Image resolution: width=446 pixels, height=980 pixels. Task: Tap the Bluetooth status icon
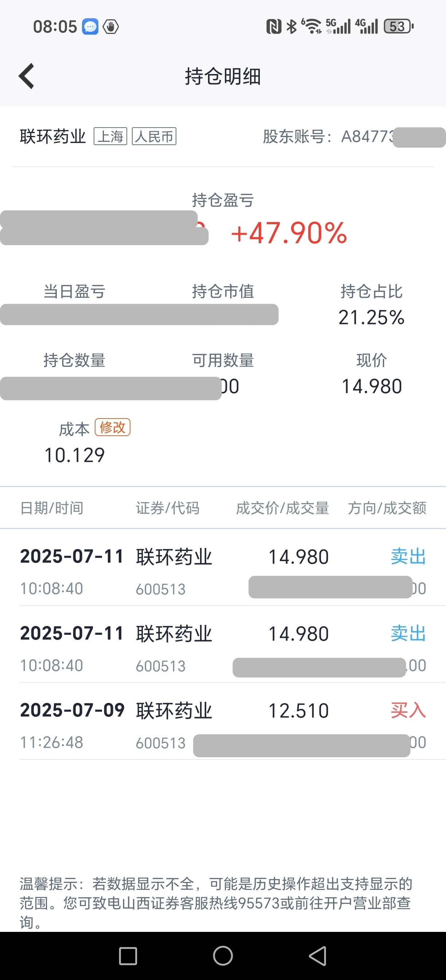coord(292,27)
